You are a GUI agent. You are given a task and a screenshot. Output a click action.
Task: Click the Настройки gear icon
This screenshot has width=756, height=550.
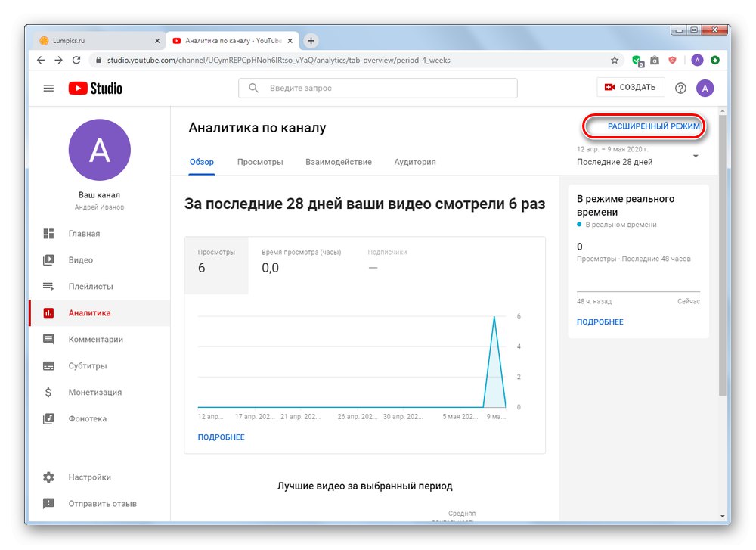[x=48, y=477]
